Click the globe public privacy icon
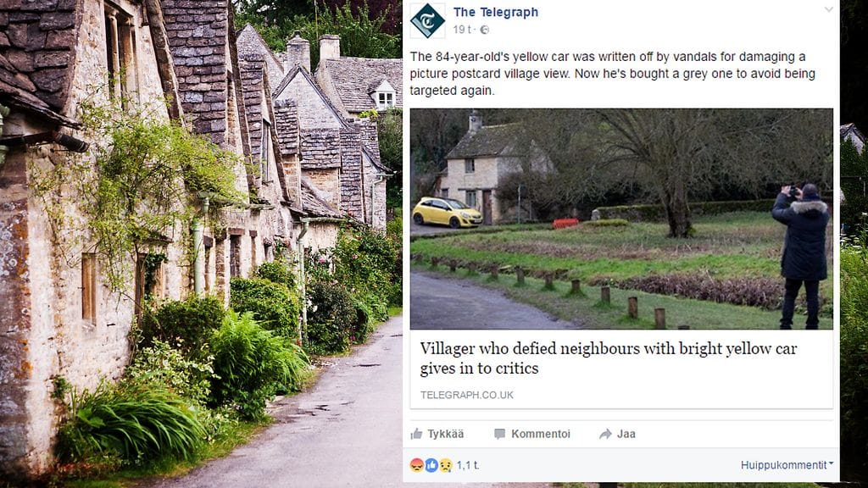The width and height of the screenshot is (868, 488). 484,30
